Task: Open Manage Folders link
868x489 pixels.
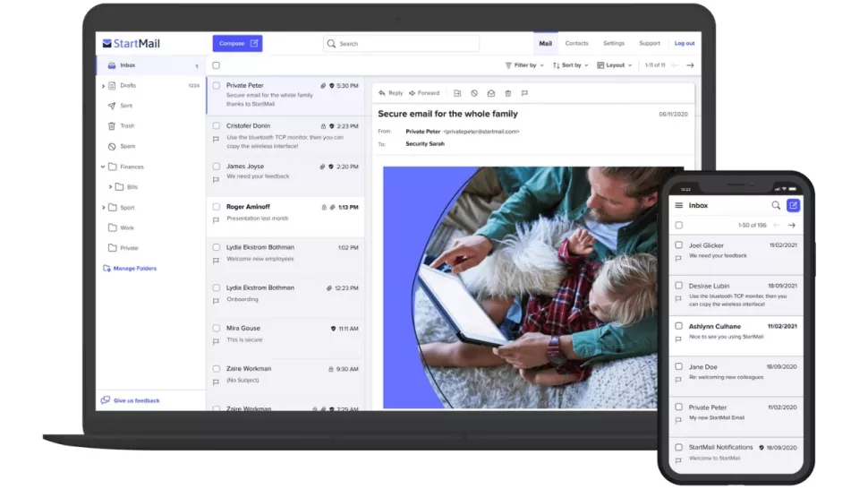Action: tap(130, 269)
